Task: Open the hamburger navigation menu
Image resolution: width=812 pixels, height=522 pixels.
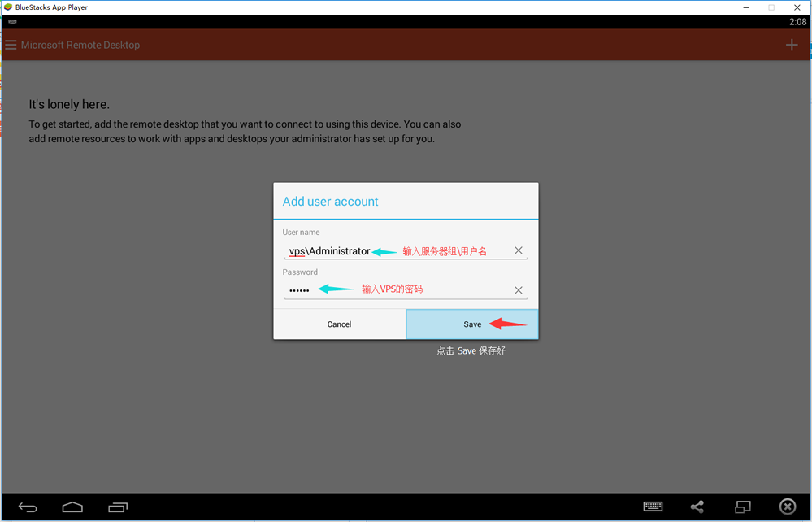Action: pyautogui.click(x=11, y=45)
